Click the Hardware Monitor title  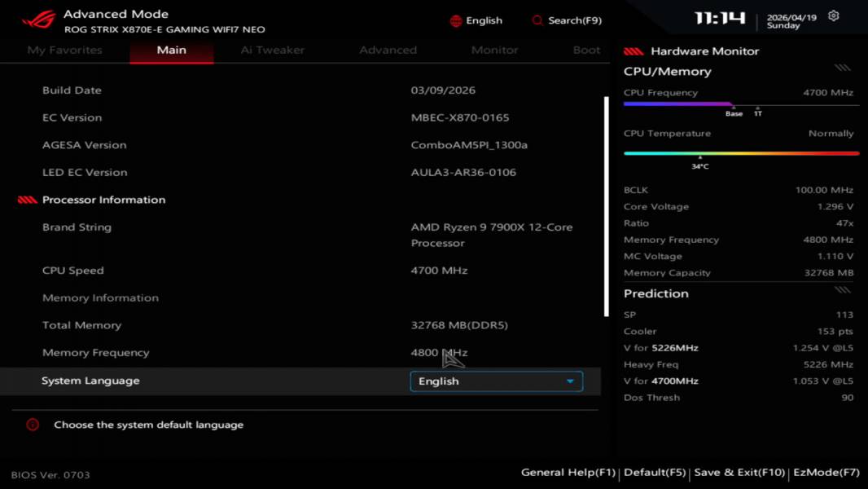tap(704, 51)
